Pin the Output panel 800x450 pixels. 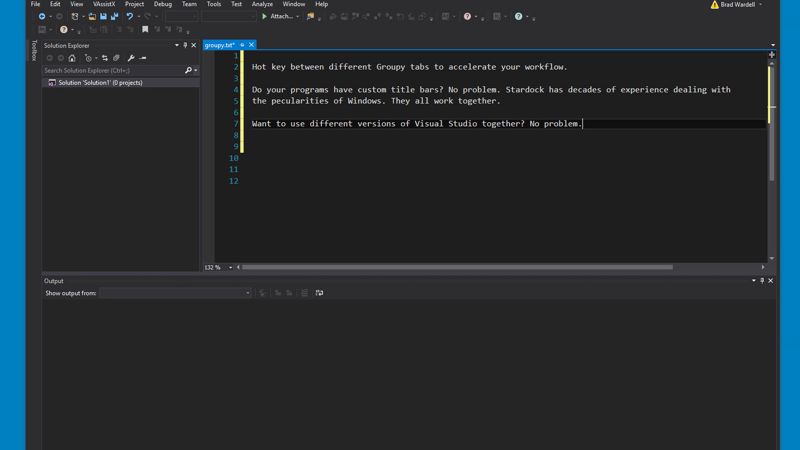point(762,281)
